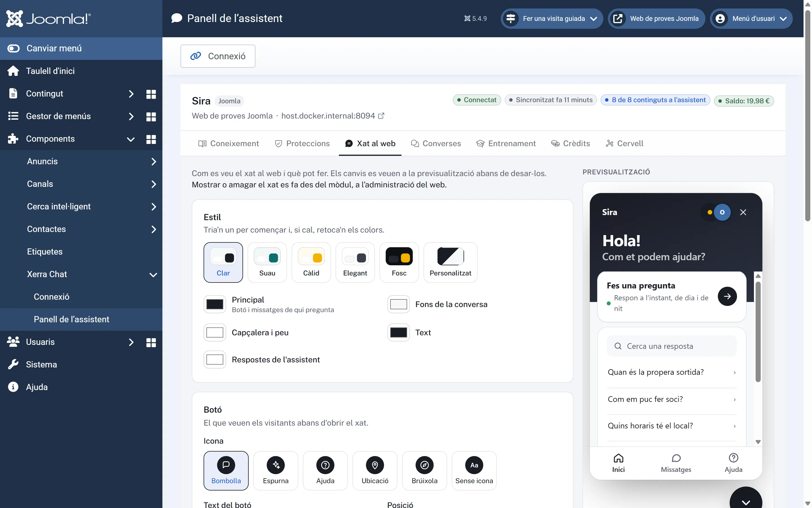Click the Connexió toolbar button

(x=218, y=56)
